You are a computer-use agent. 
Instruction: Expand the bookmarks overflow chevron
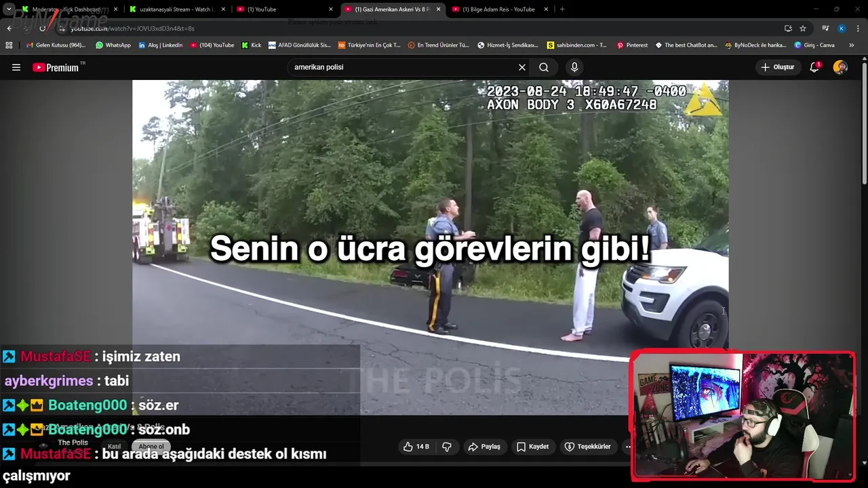pos(852,45)
